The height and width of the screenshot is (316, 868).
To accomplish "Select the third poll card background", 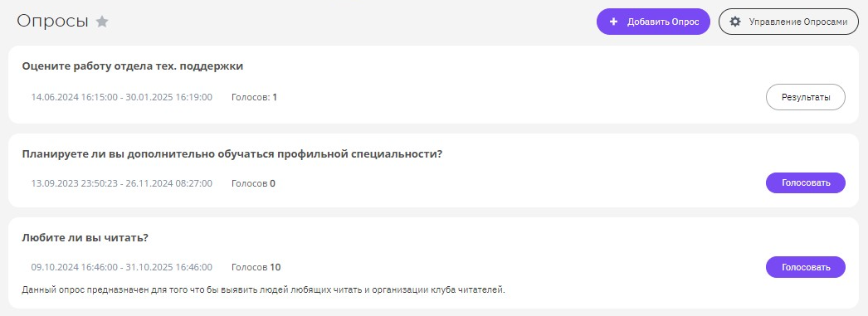I will click(433, 263).
